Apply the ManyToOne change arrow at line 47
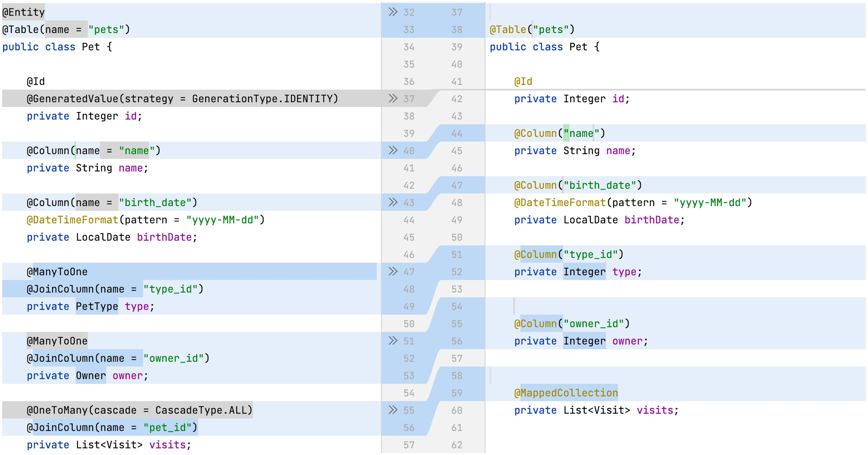Image resolution: width=868 pixels, height=455 pixels. 393,272
